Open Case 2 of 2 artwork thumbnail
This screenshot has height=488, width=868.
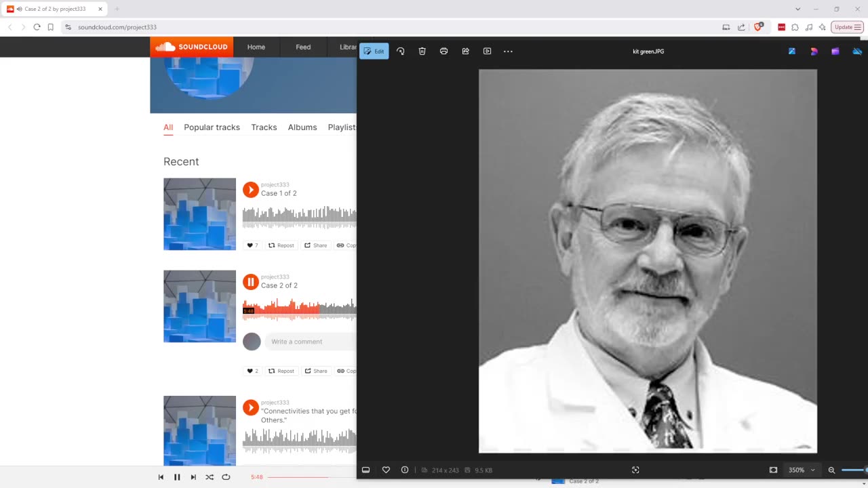(199, 306)
